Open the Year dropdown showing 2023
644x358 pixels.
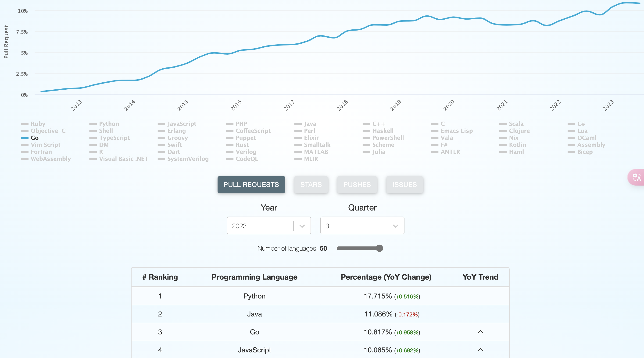(269, 225)
